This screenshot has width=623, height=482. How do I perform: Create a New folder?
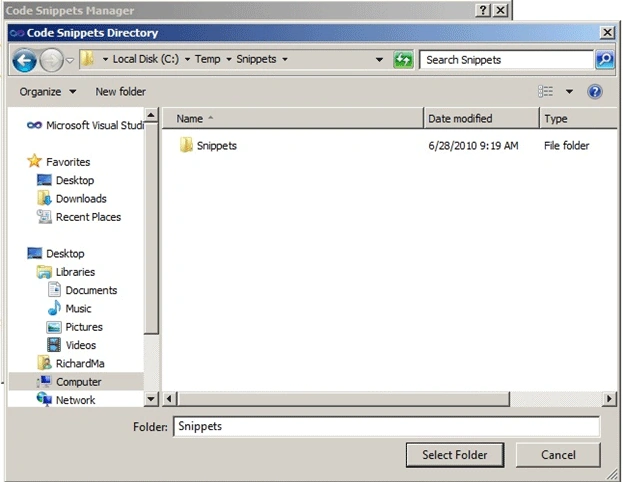click(120, 92)
